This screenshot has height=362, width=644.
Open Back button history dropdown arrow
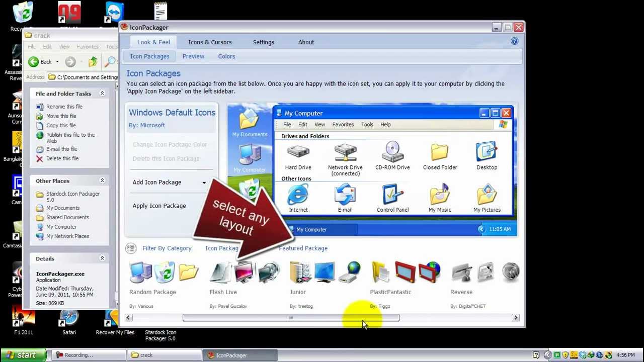57,62
